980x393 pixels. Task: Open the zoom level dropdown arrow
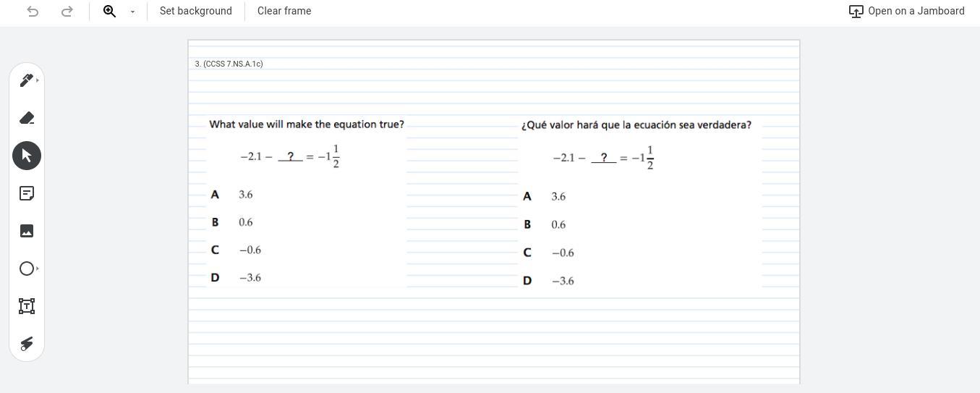[132, 12]
